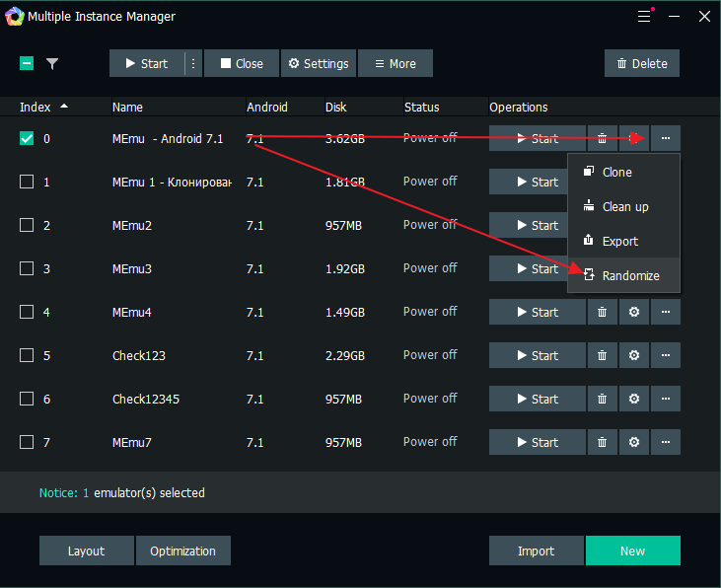The width and height of the screenshot is (721, 588).
Task: Start the MEmu4 instance
Action: coord(538,312)
